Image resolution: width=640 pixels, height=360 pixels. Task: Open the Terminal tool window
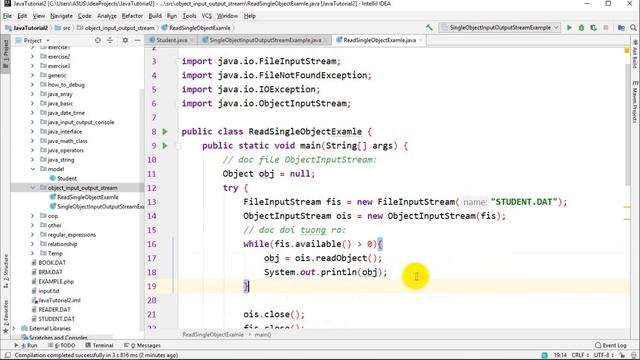(x=99, y=345)
